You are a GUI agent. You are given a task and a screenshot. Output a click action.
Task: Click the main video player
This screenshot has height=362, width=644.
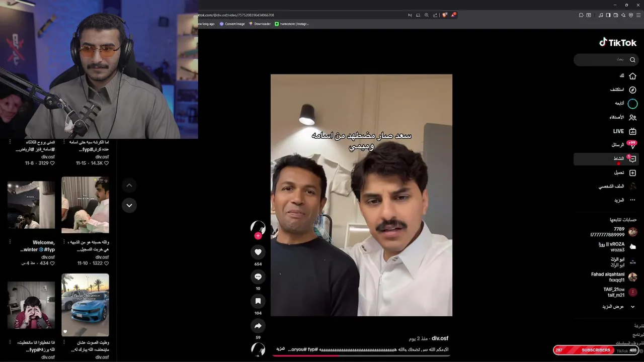[x=361, y=195]
